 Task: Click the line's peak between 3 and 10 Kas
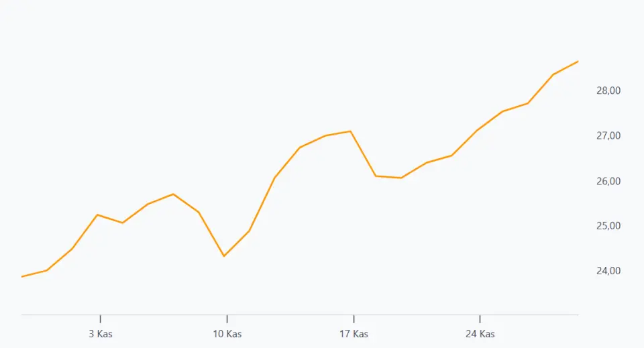[174, 194]
